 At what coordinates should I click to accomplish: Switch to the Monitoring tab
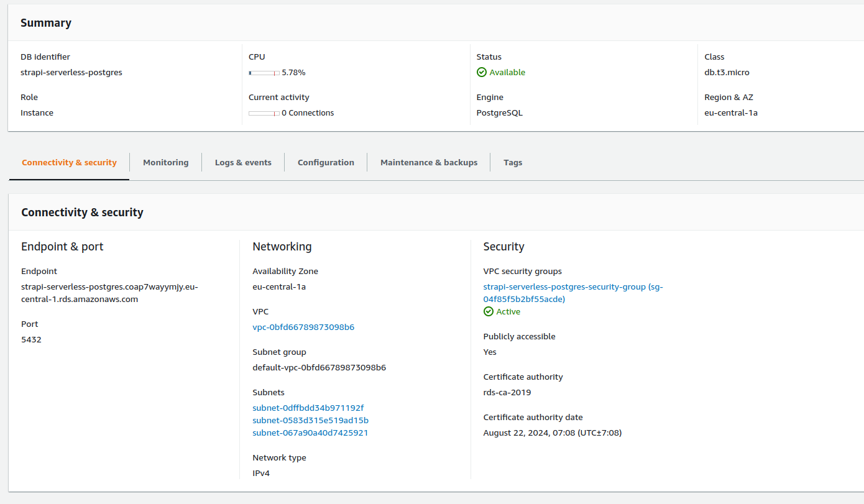[165, 162]
